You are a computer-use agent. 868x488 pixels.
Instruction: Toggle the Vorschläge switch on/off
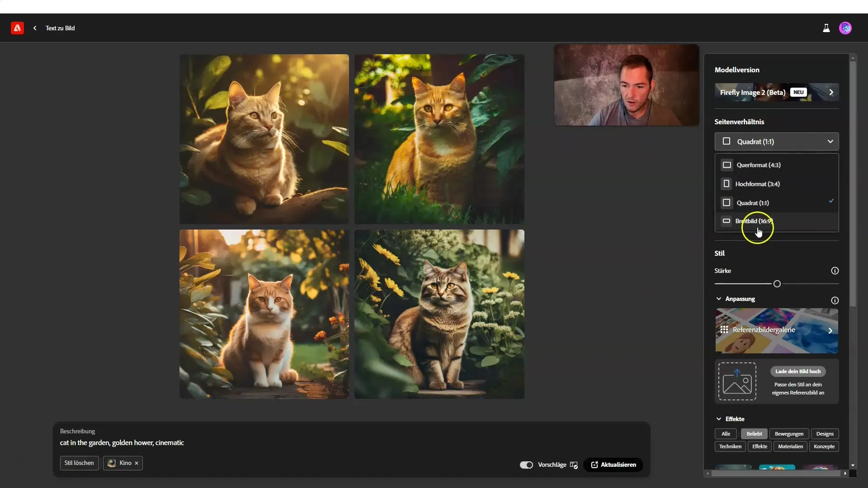coord(526,465)
